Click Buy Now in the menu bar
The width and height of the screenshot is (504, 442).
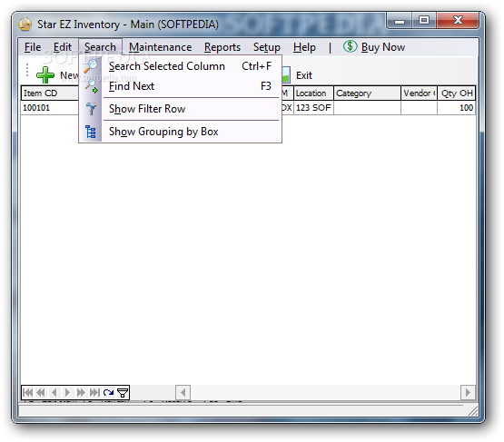[383, 47]
